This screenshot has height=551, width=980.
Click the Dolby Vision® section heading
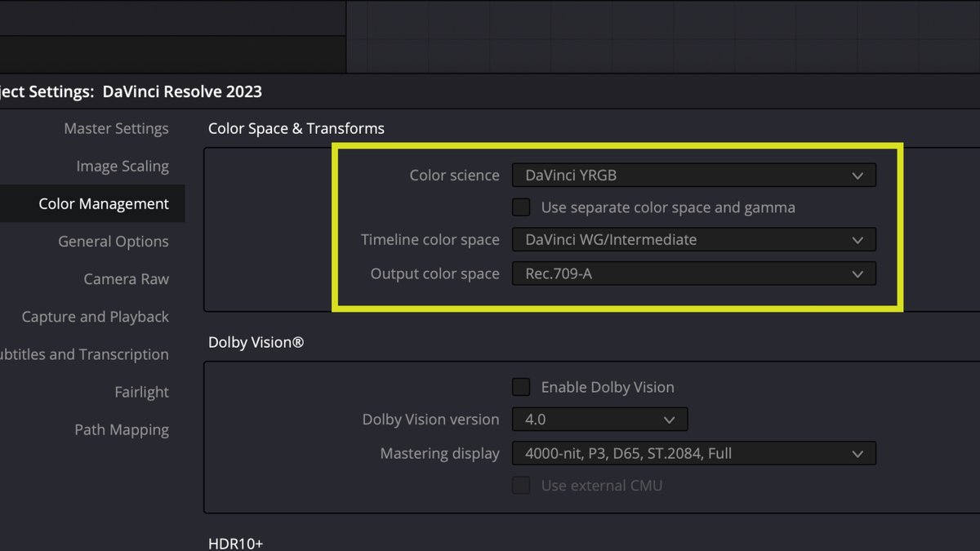(256, 343)
